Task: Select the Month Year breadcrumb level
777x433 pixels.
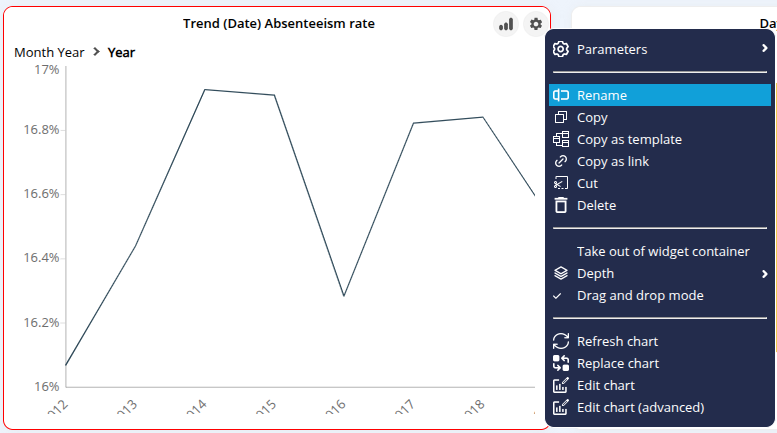Action: point(49,52)
